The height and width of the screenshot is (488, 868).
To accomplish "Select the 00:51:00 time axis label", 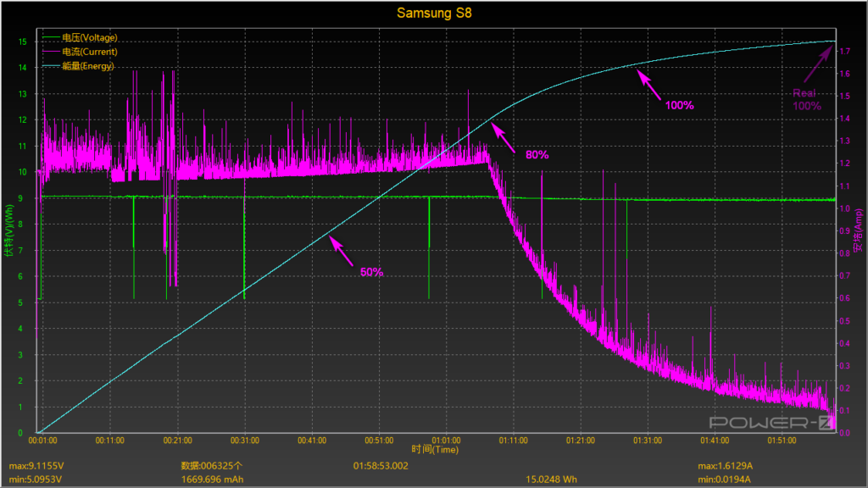I will click(x=379, y=441).
